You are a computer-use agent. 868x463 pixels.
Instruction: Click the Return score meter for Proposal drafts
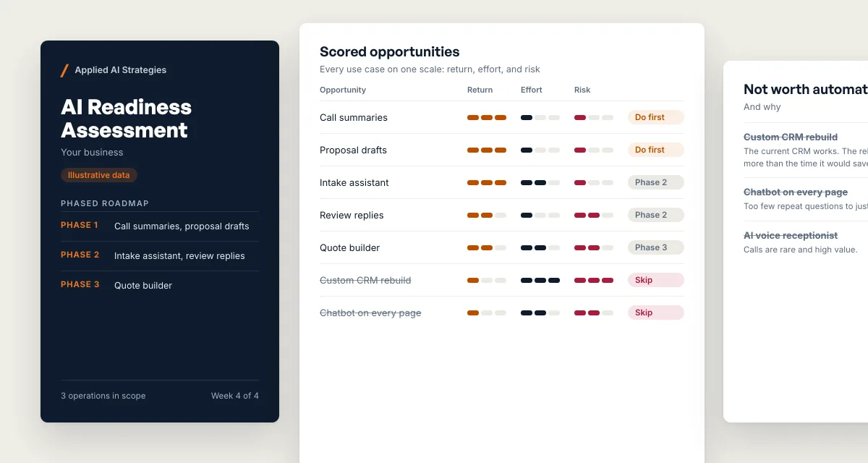487,150
